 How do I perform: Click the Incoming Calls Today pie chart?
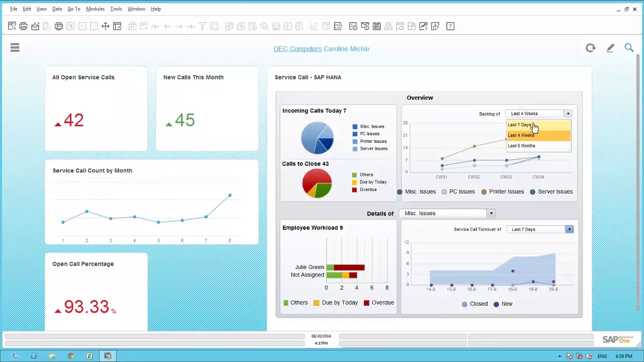pyautogui.click(x=317, y=137)
